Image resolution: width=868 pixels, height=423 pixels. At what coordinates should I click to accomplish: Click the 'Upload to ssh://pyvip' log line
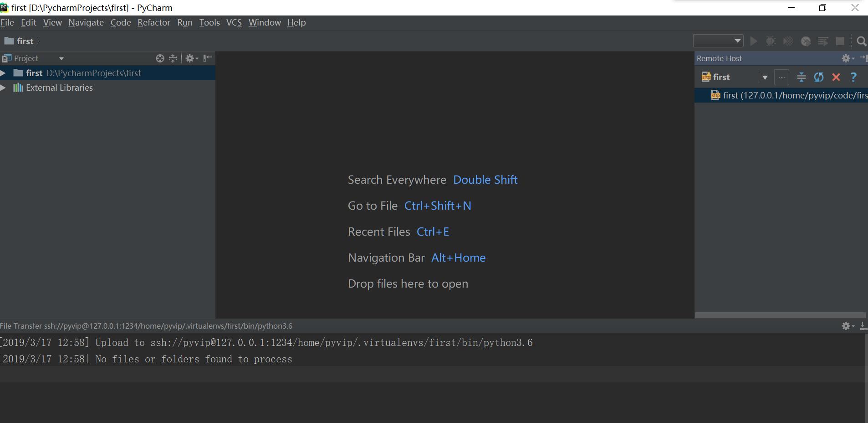266,343
